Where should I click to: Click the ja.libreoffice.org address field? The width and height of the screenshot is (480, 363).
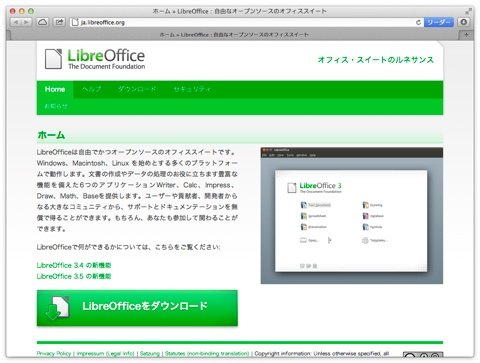click(247, 22)
